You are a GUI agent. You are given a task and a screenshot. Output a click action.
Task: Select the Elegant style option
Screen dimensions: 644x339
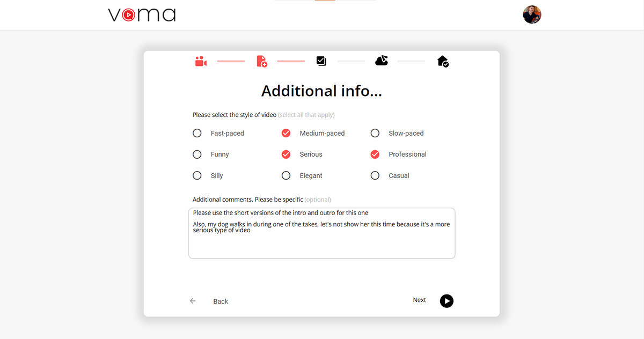[x=286, y=175]
